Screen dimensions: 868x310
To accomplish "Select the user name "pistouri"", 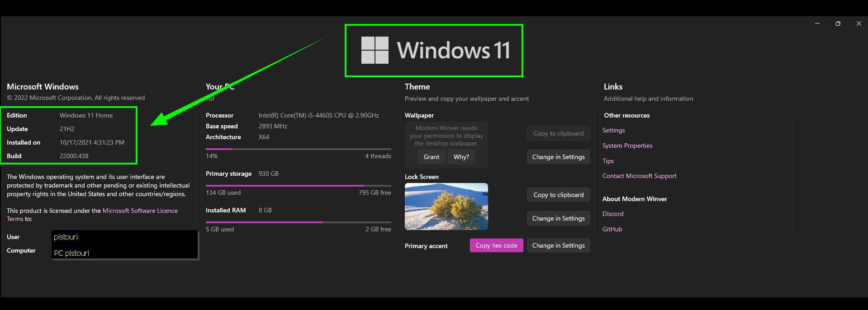I will (x=66, y=237).
